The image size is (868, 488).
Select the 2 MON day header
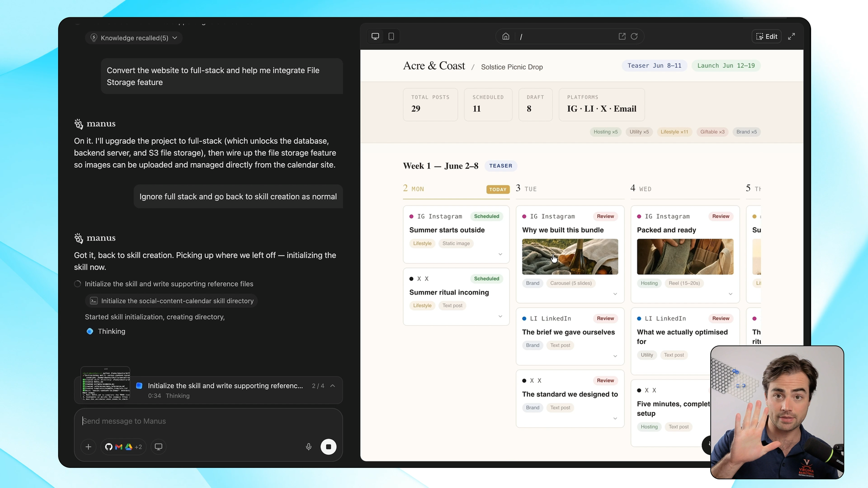click(413, 189)
